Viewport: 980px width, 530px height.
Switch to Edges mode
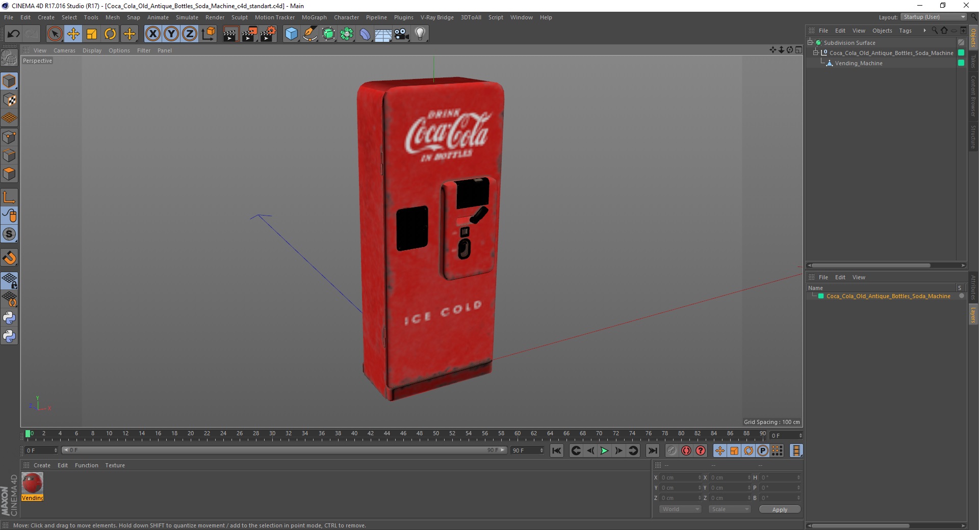(9, 155)
